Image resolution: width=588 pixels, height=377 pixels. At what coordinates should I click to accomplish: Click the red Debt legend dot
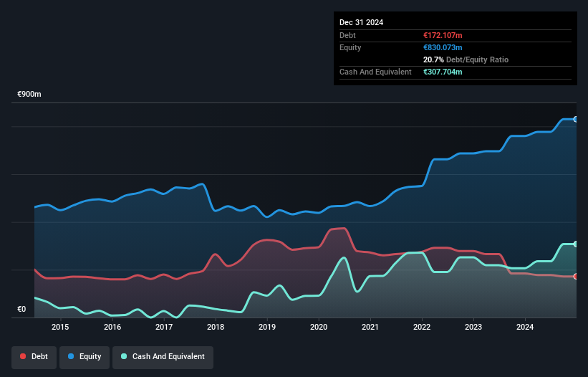click(23, 356)
